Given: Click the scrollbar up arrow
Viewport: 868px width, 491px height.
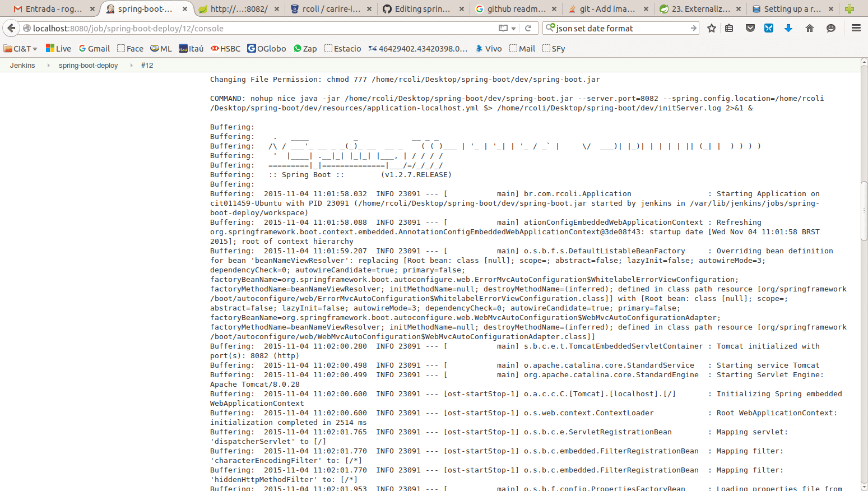Looking at the screenshot, I should point(864,62).
